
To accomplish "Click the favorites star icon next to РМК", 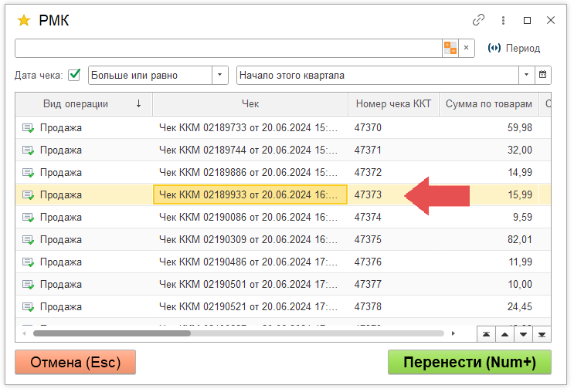I will 23,21.
